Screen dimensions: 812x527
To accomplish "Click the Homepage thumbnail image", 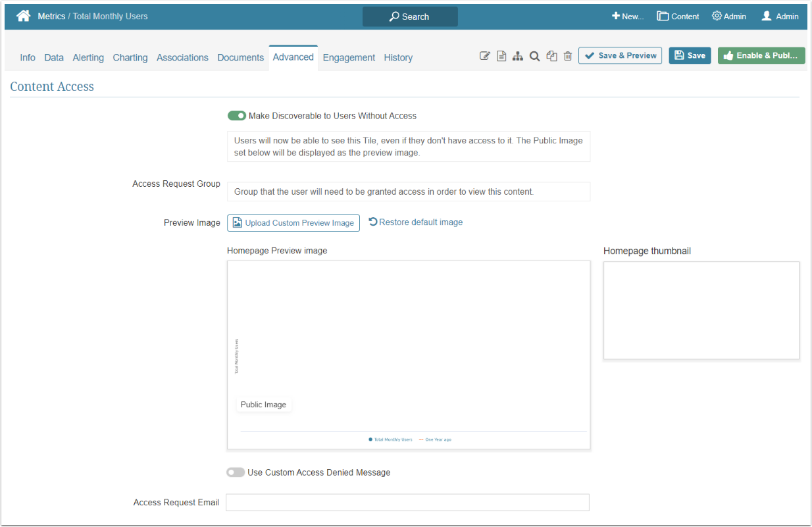I will coord(701,311).
